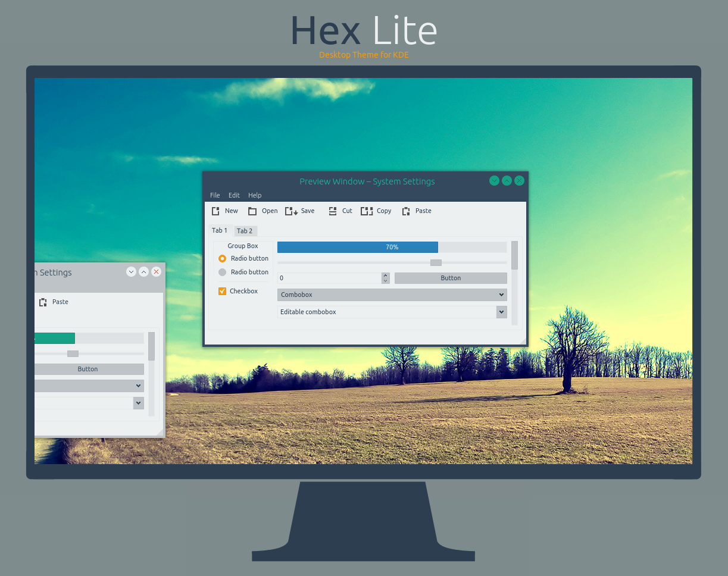Select the gray unselected Radio button
The height and width of the screenshot is (576, 728).
[223, 273]
